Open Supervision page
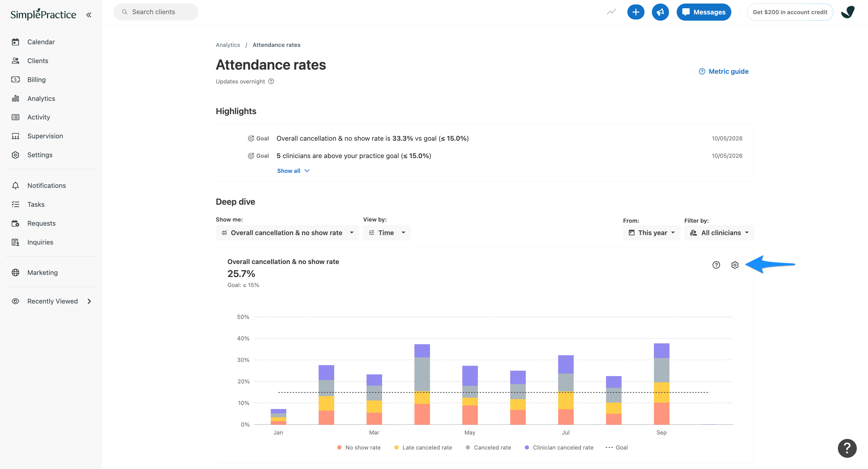Image resolution: width=868 pixels, height=469 pixels. pyautogui.click(x=45, y=136)
